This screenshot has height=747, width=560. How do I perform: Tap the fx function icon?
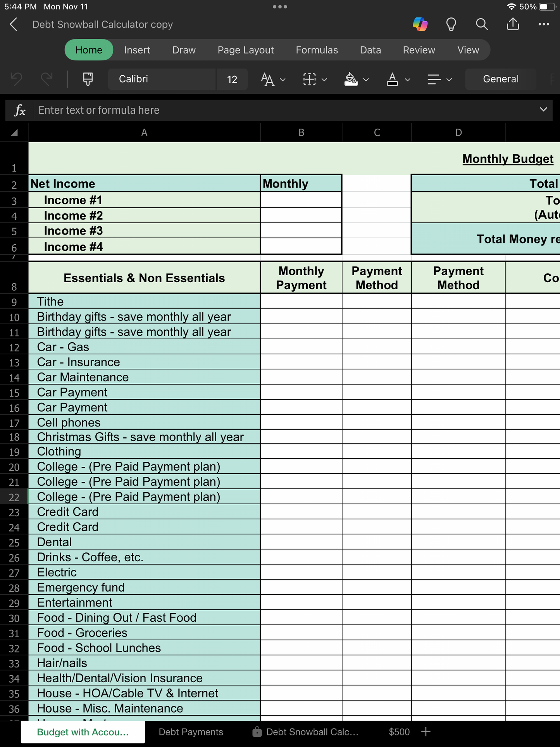pyautogui.click(x=20, y=110)
